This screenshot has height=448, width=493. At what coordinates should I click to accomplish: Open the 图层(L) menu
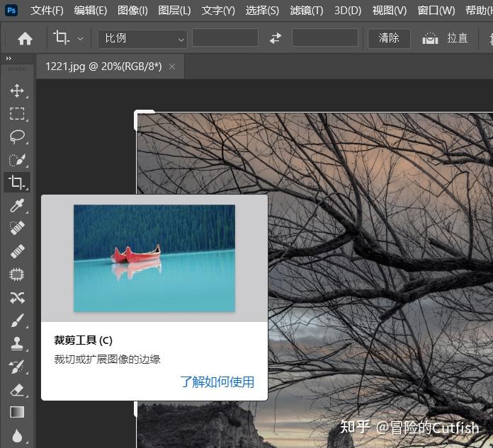[x=174, y=11]
